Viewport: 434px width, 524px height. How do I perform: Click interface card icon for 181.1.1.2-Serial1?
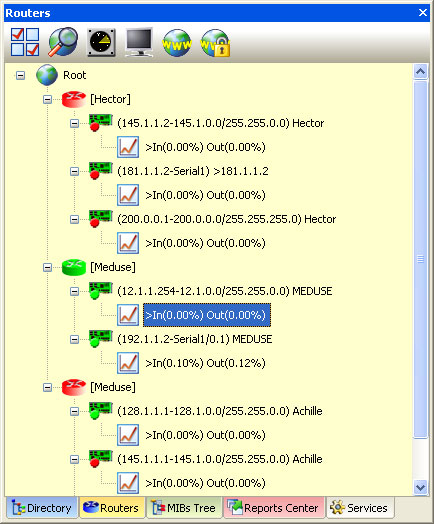point(100,171)
